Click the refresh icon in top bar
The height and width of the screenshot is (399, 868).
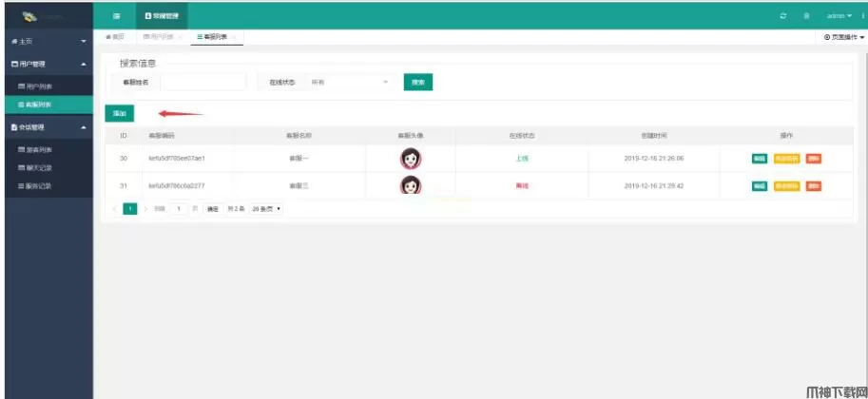pyautogui.click(x=782, y=16)
